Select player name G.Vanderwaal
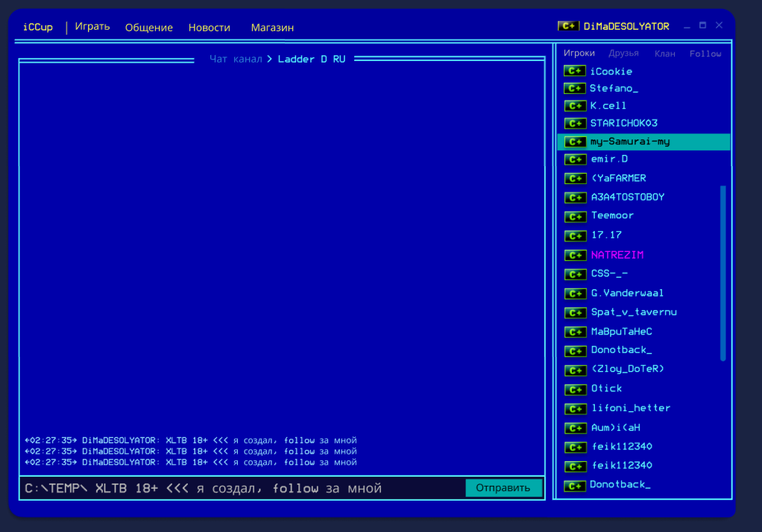762x532 pixels. click(627, 294)
